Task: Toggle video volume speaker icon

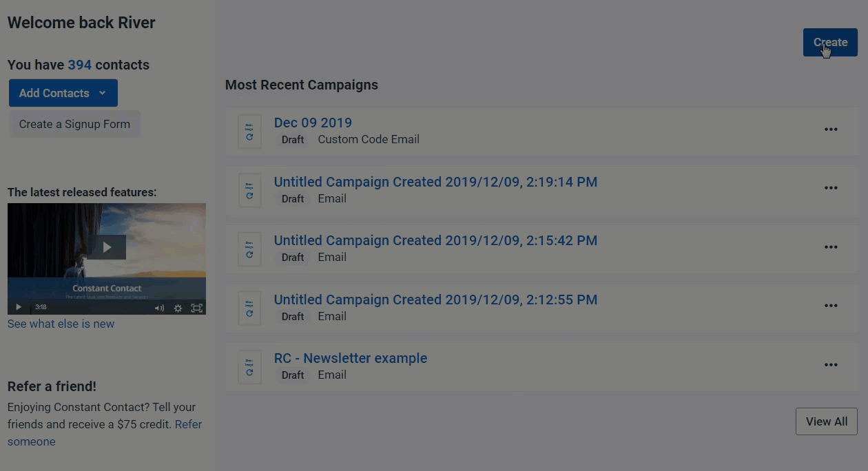Action: pos(159,308)
